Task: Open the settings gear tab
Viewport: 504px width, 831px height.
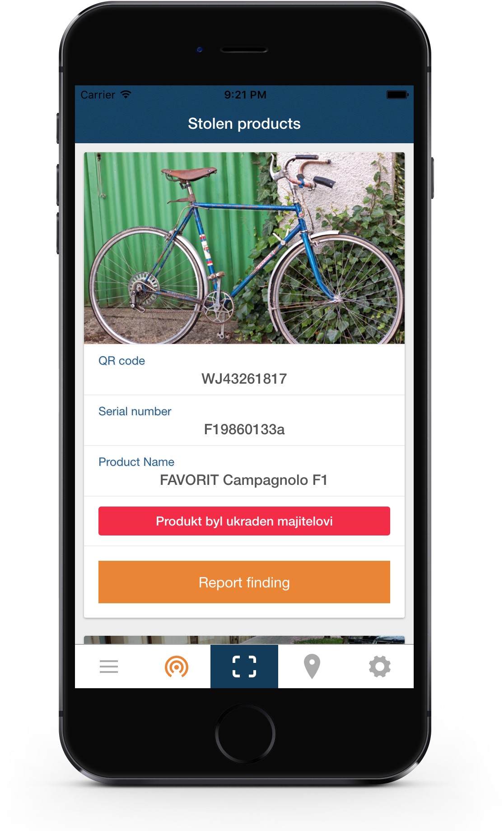Action: point(380,667)
